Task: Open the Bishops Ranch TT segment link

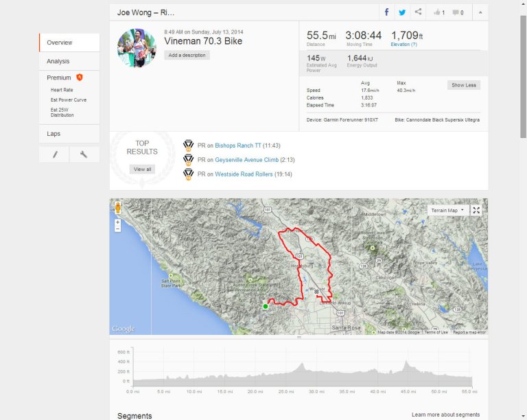Action: tap(238, 145)
